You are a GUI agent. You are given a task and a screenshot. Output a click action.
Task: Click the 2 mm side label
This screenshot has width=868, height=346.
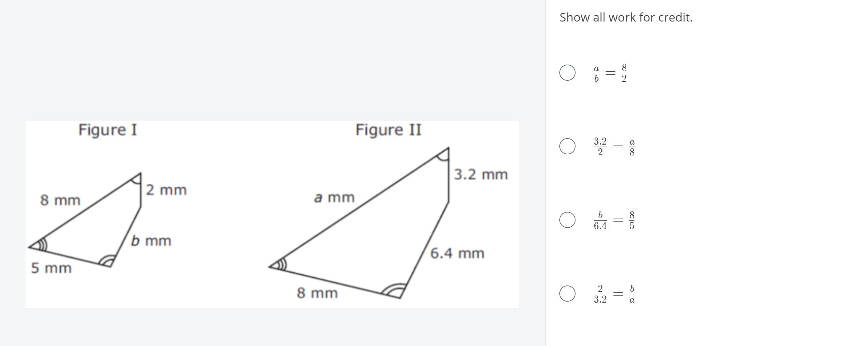(x=166, y=190)
